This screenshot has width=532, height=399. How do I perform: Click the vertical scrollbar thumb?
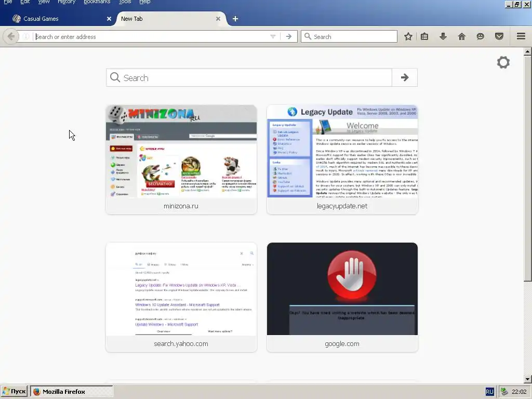[527, 168]
